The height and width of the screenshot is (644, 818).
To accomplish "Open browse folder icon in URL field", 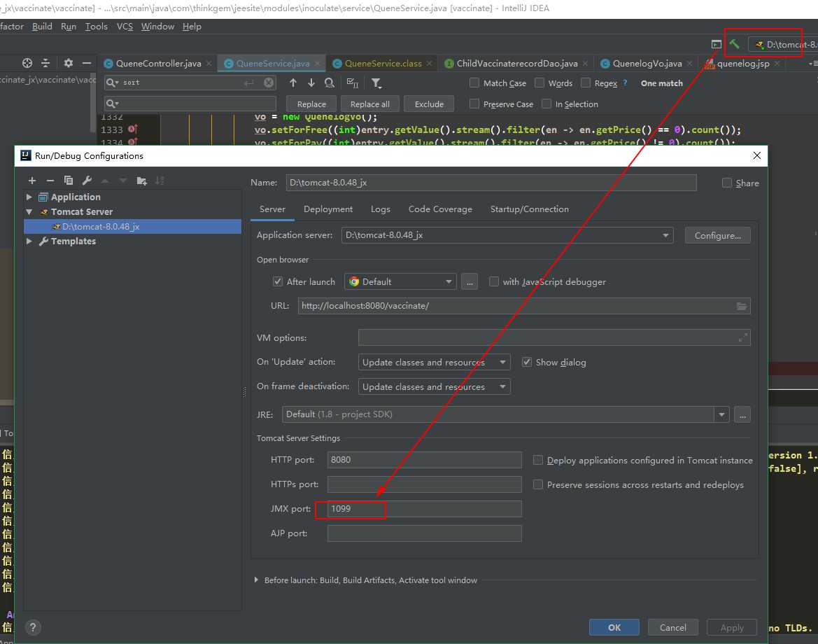I will 741,306.
